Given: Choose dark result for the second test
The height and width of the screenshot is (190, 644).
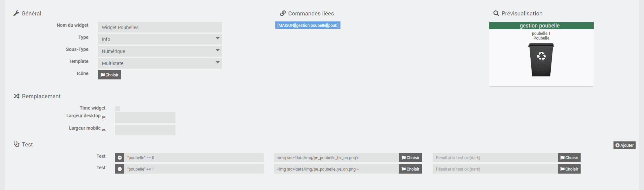Looking at the screenshot, I should tap(569, 169).
